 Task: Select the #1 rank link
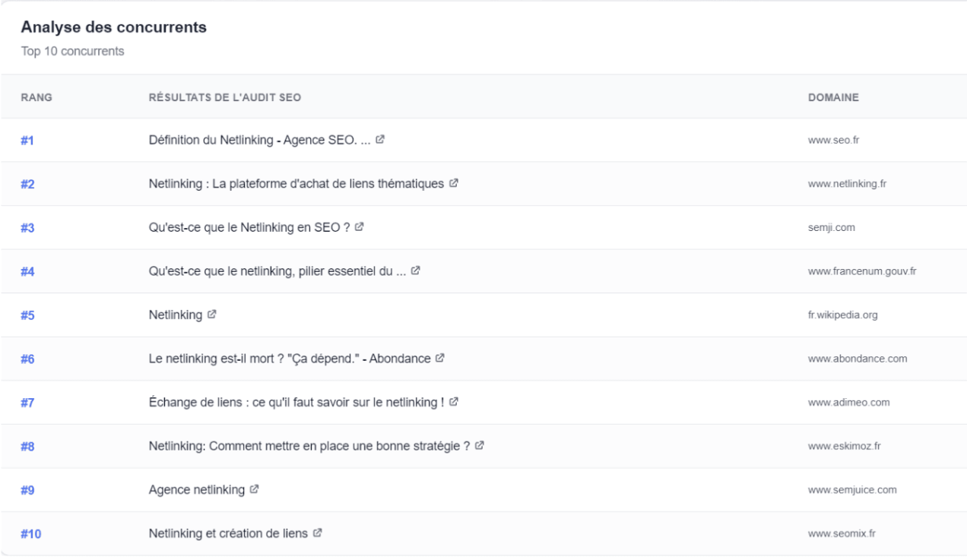[x=26, y=141]
